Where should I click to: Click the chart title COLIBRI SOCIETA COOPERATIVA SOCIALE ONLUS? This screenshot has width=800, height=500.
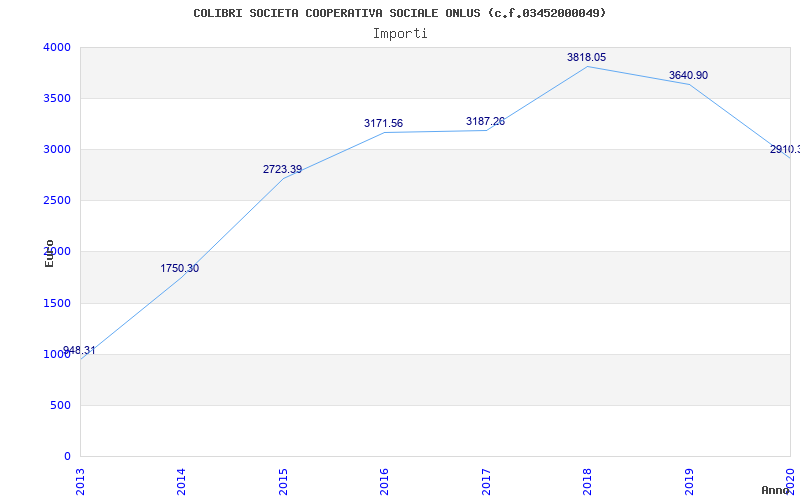pos(400,13)
